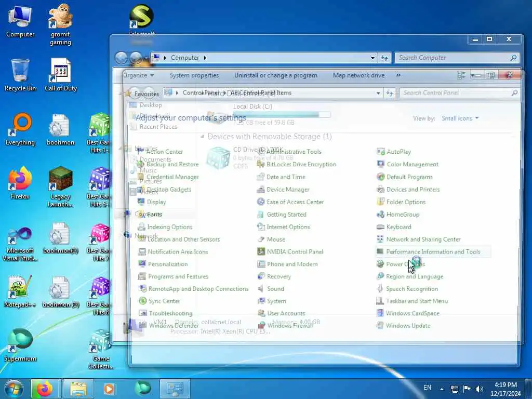Click Uninstall or change a program

click(x=275, y=75)
